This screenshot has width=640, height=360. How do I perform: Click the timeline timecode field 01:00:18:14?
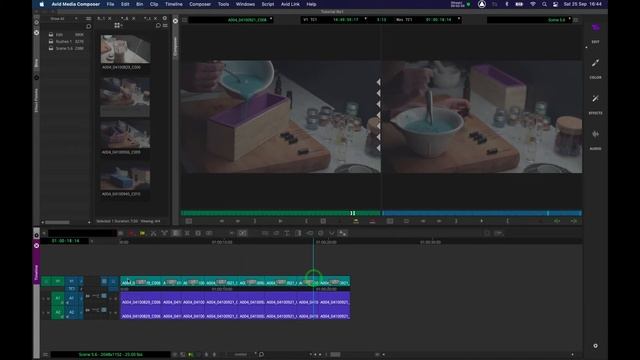click(x=67, y=241)
